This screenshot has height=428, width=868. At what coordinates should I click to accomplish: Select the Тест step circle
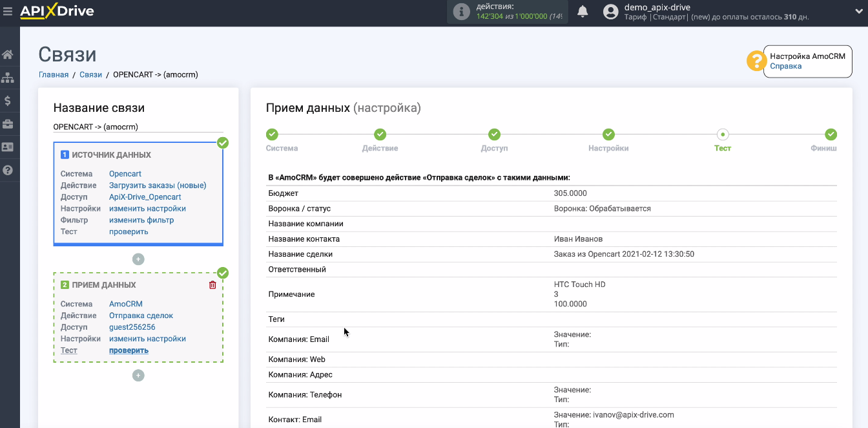coord(723,134)
